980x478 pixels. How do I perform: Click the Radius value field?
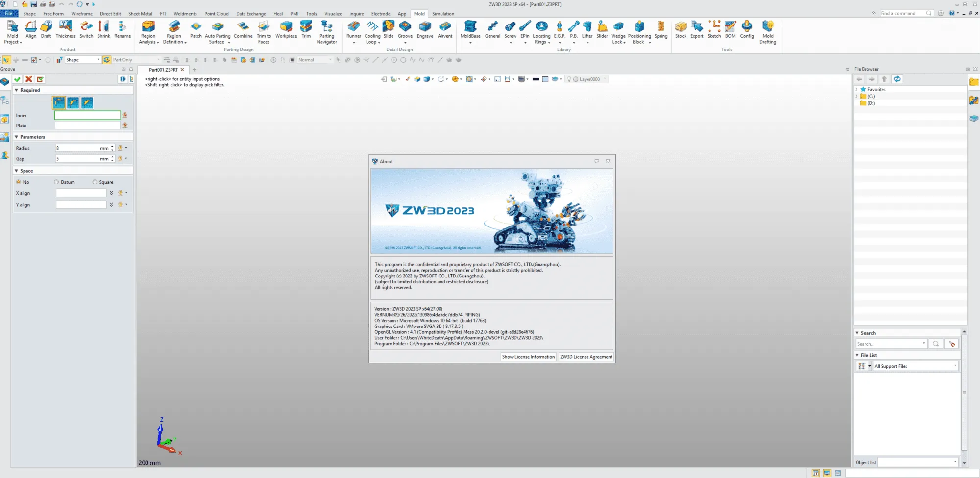pyautogui.click(x=77, y=148)
